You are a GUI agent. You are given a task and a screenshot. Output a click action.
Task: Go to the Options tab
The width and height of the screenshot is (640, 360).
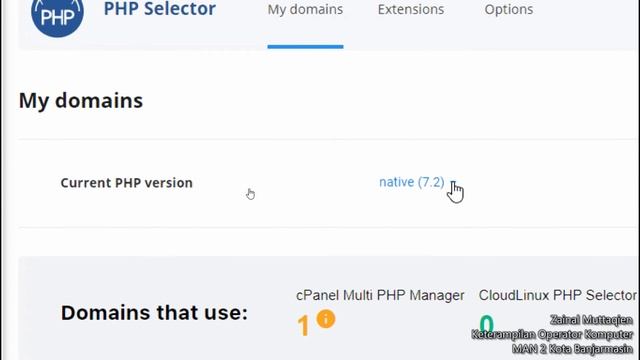[509, 9]
